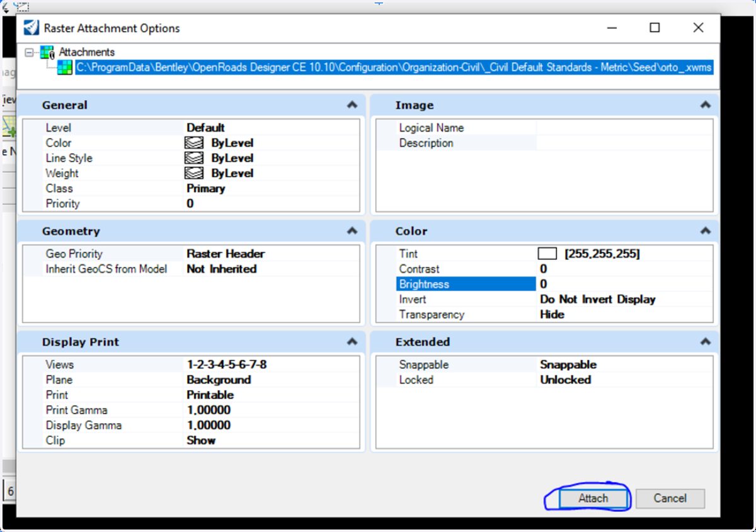Click the 'Snappable' property label

[424, 365]
